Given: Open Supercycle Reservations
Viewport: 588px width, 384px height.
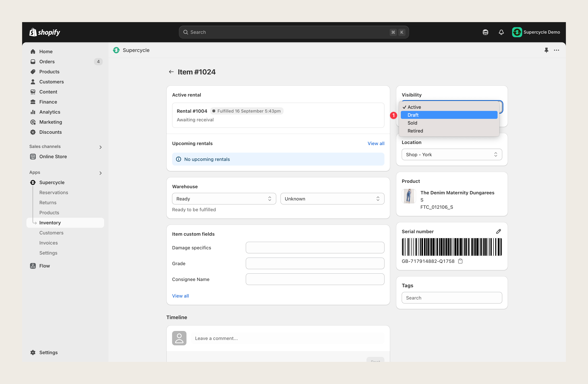Looking at the screenshot, I should [x=54, y=192].
